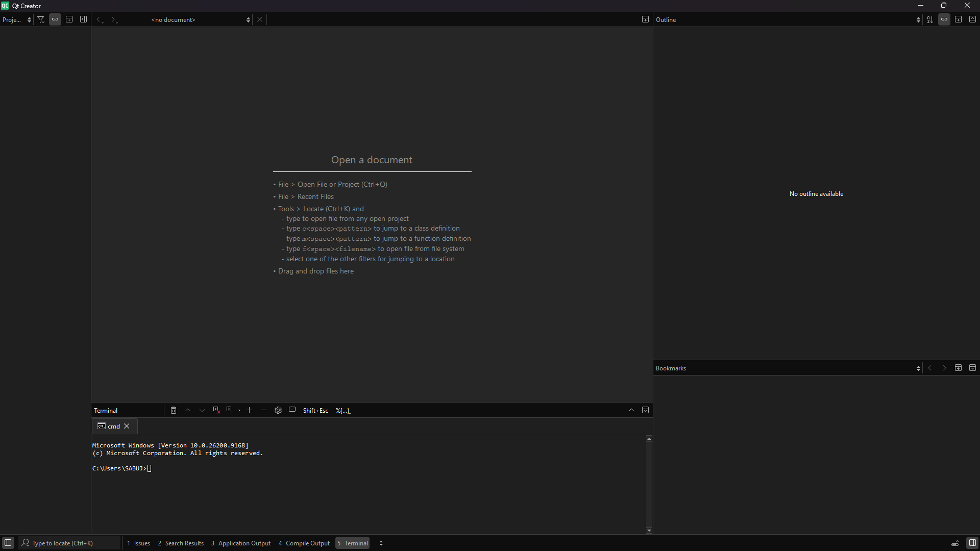
Task: Create a new terminal with green plus icon
Action: (x=230, y=410)
